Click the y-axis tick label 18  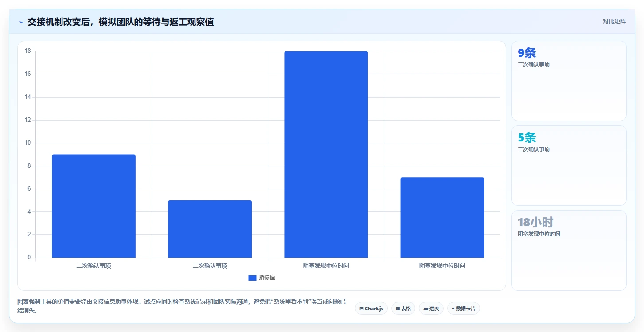pyautogui.click(x=27, y=51)
